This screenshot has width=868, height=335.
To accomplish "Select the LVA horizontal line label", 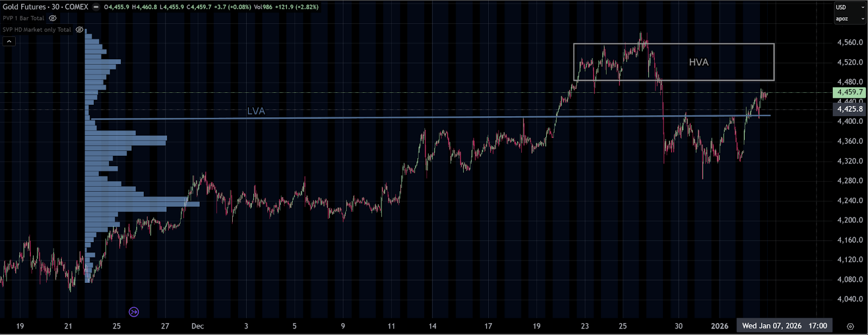I will point(256,111).
